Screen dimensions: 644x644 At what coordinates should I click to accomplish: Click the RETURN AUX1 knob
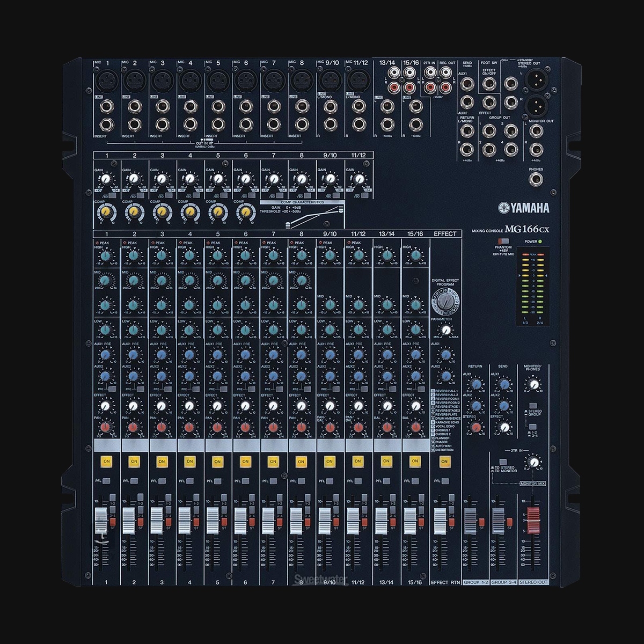[x=475, y=384]
